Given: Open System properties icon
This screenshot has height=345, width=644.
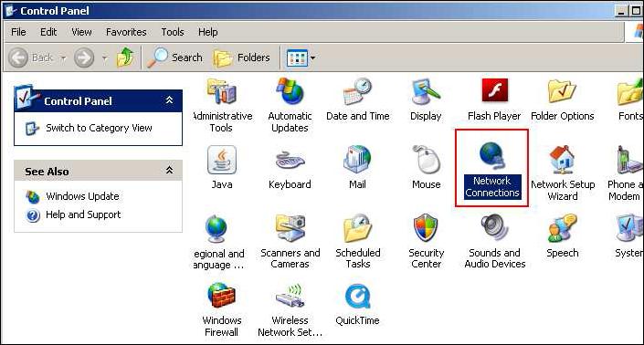Looking at the screenshot, I should click(x=629, y=235).
